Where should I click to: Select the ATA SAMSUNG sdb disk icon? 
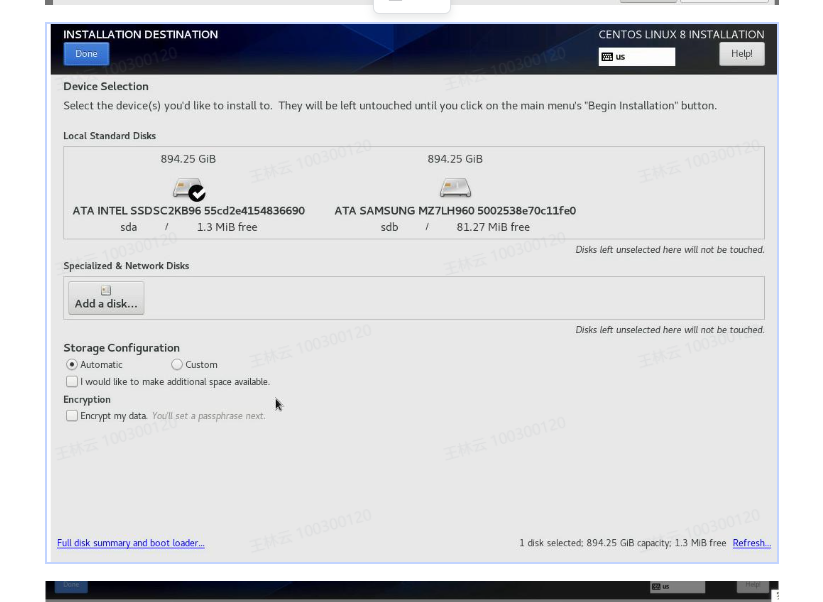click(x=455, y=187)
